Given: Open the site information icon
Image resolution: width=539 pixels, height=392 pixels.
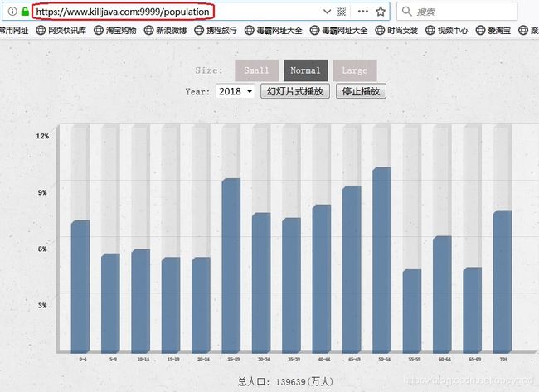Looking at the screenshot, I should click(x=12, y=12).
